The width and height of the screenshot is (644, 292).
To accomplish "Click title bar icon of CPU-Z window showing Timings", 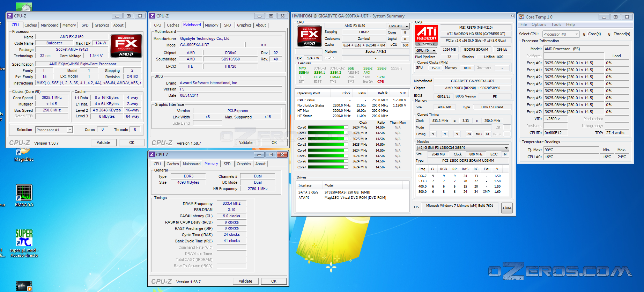I will [x=152, y=154].
